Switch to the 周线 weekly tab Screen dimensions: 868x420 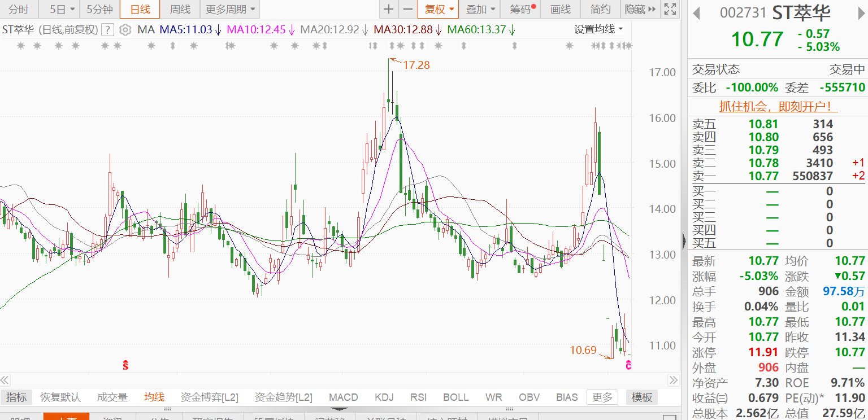(179, 10)
